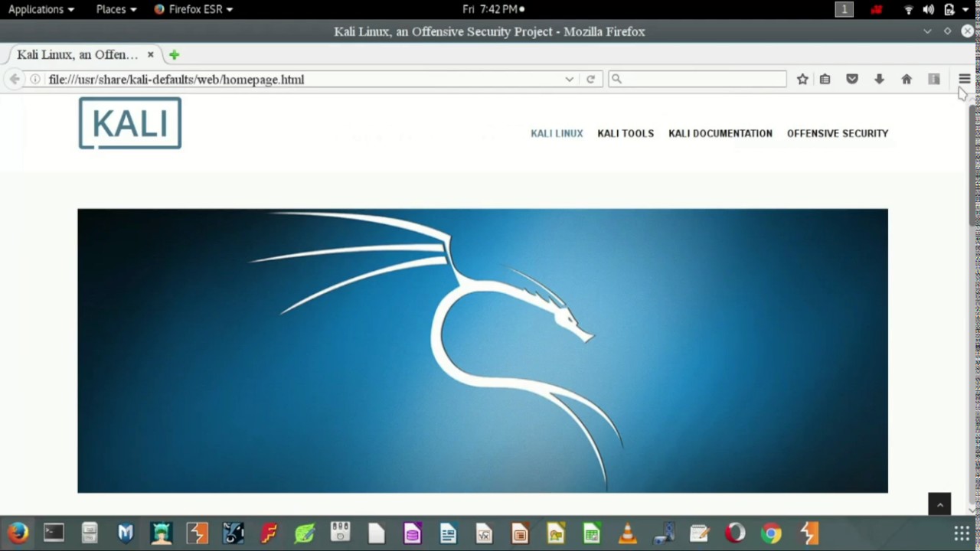The height and width of the screenshot is (551, 980).
Task: Launch LibreOffice Calc from the dock
Action: [x=592, y=533]
